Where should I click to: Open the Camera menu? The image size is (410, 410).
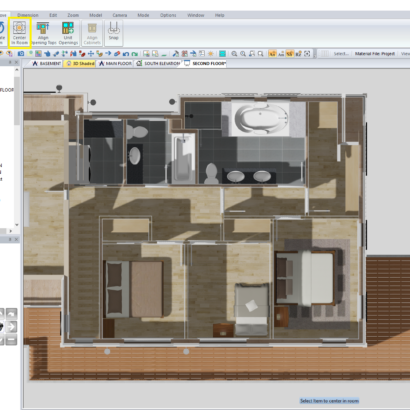[120, 15]
